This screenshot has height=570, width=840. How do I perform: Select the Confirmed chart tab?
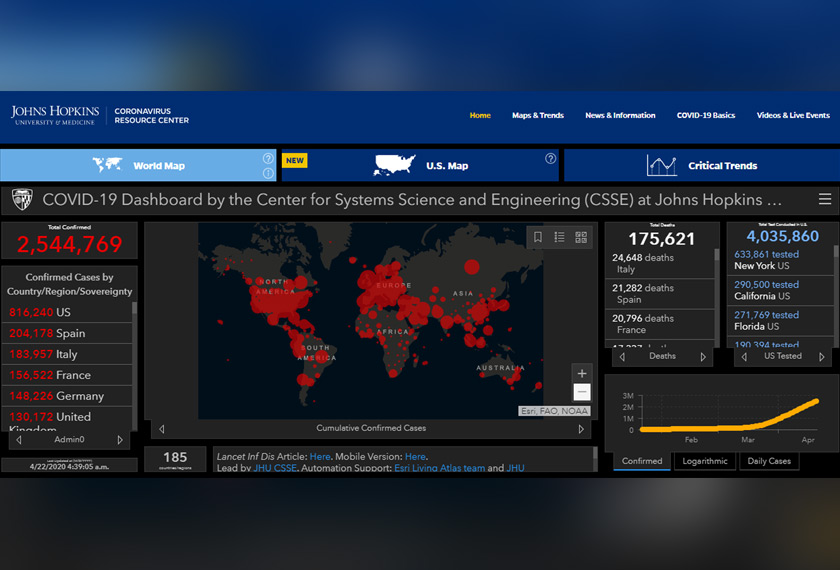642,461
